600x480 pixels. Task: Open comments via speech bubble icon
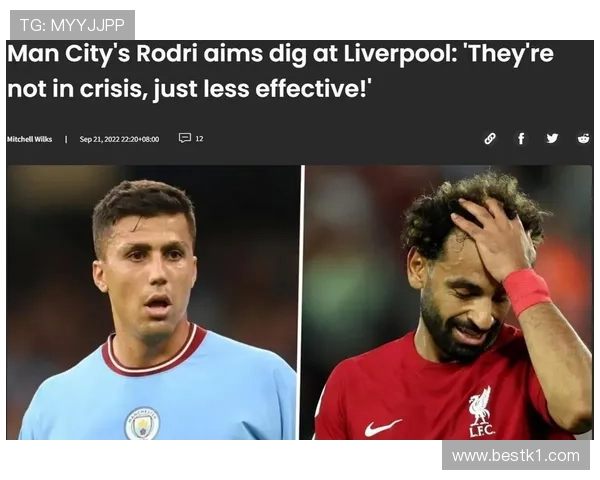(x=185, y=138)
